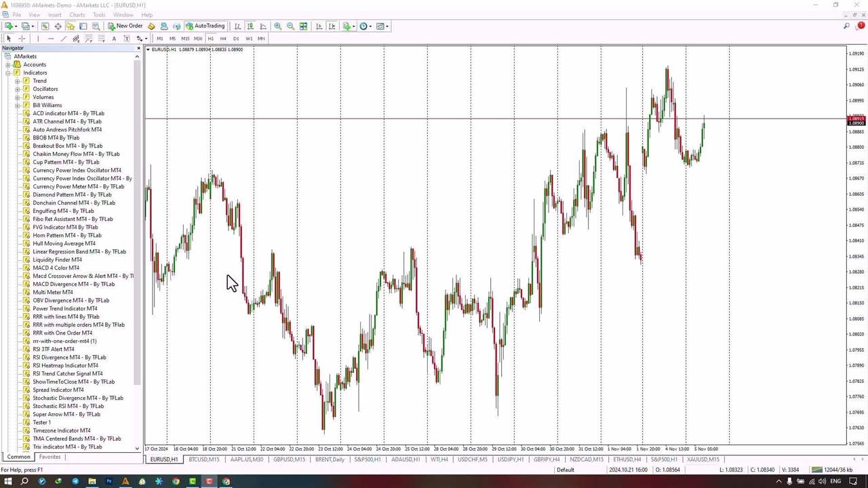Click the Navigator panel vertical scrollbar
The width and height of the screenshot is (868, 488).
138,224
